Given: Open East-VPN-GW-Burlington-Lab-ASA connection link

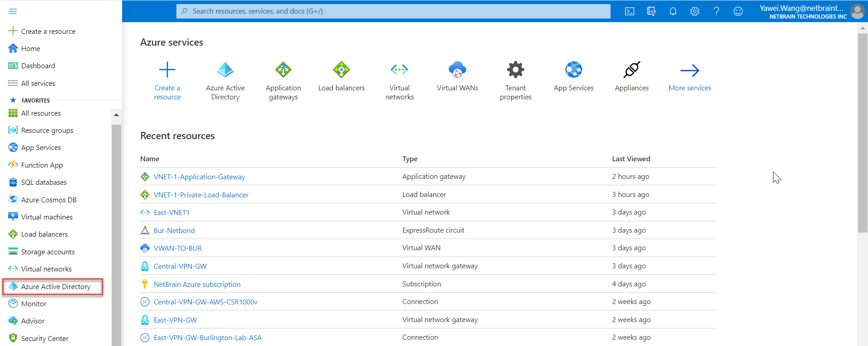Looking at the screenshot, I should pos(208,337).
